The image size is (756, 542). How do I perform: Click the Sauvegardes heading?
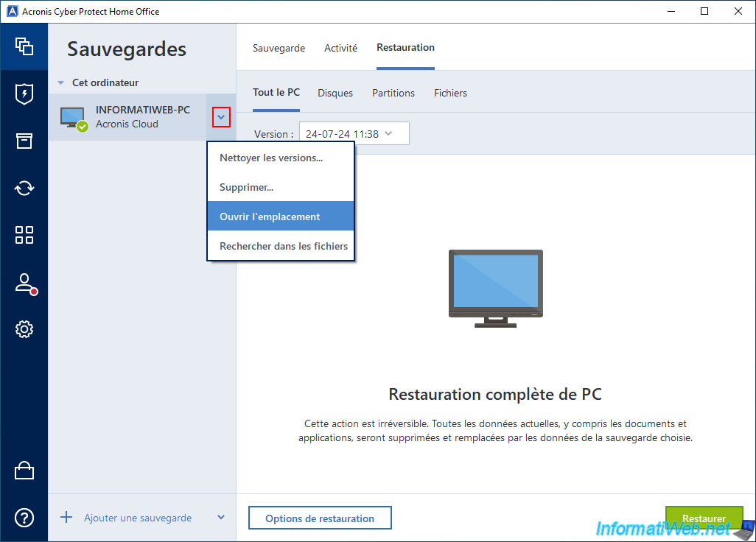[x=126, y=49]
